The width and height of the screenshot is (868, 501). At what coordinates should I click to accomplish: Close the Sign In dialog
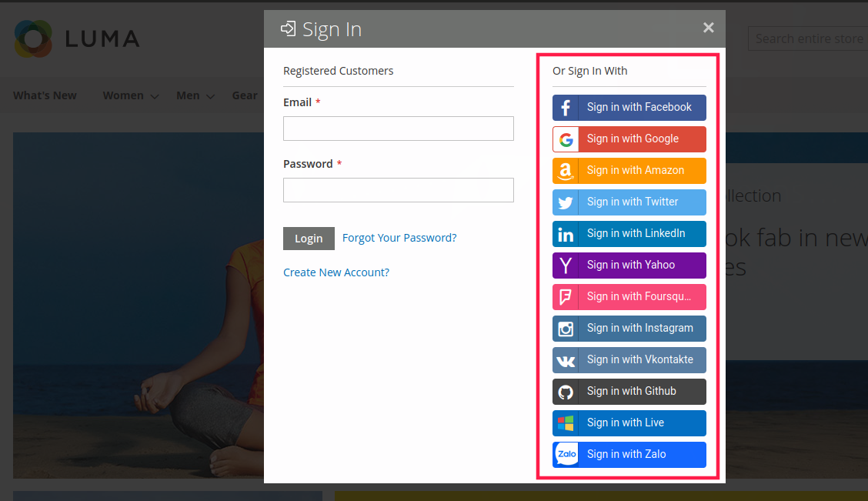[x=708, y=28]
